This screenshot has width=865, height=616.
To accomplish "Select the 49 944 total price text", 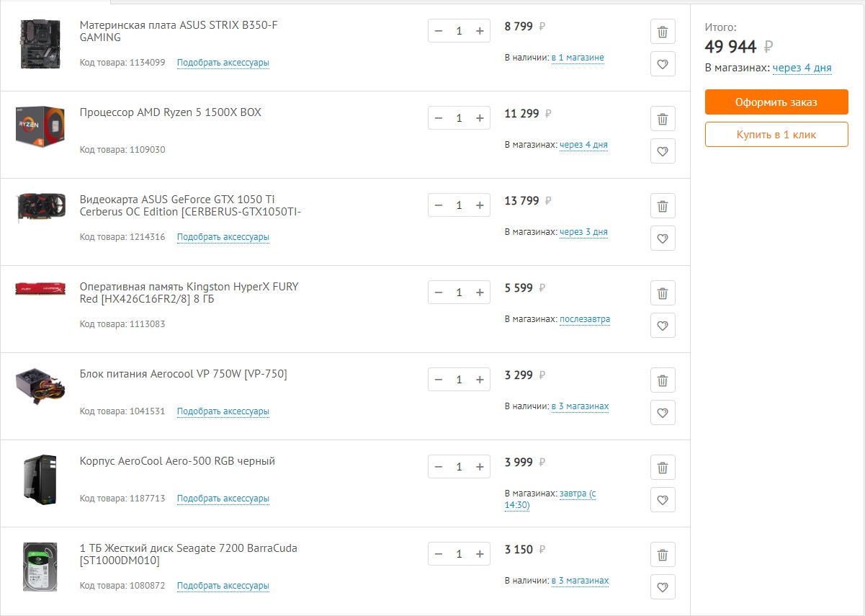I will tap(731, 48).
